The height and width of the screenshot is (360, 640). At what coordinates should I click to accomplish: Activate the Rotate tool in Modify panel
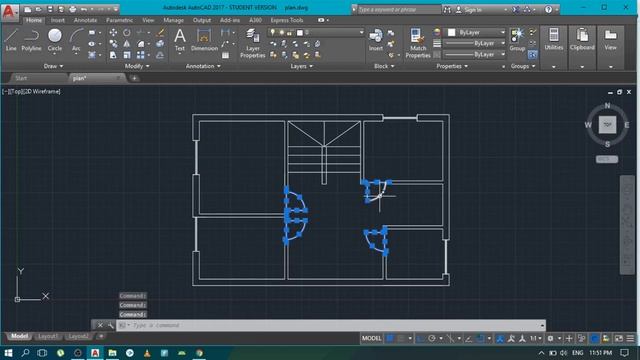[x=127, y=32]
